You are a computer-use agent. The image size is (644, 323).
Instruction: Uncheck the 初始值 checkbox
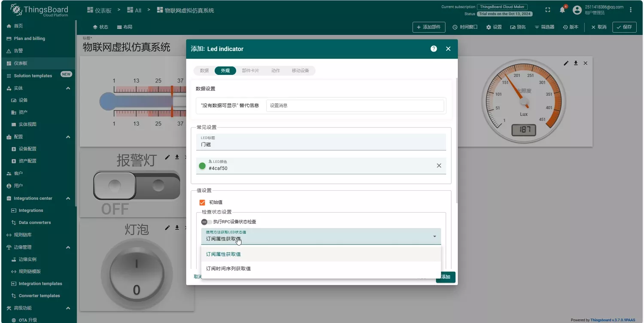(202, 202)
